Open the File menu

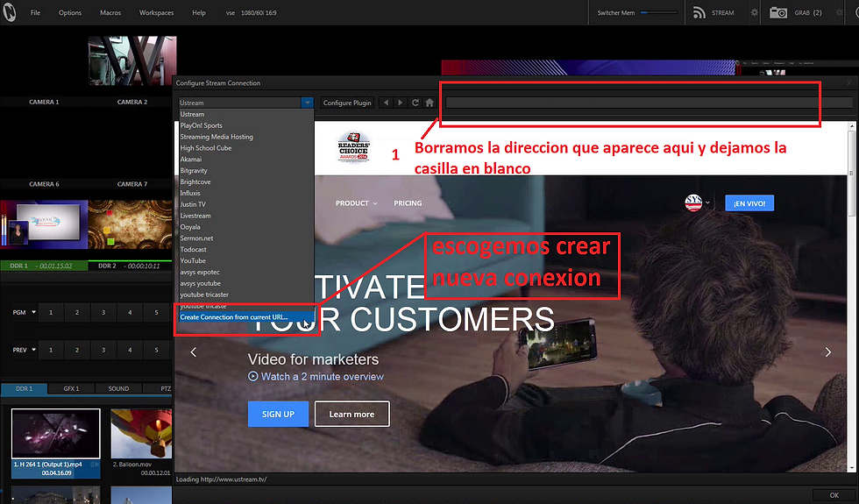[x=35, y=12]
